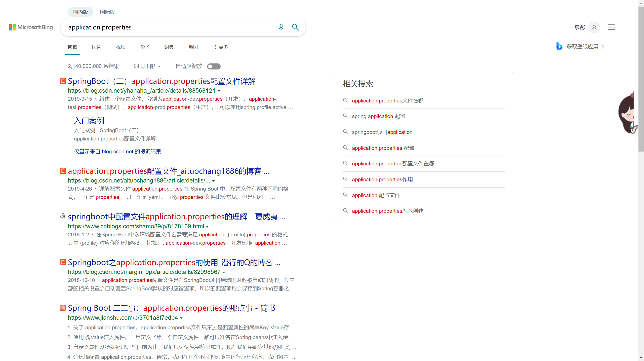Viewport: 644px width, 361px height.
Task: Select the 视频 tab
Action: [121, 47]
